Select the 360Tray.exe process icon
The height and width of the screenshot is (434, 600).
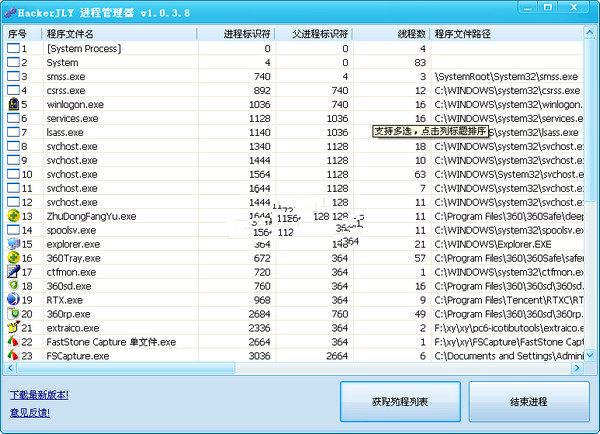(13, 258)
